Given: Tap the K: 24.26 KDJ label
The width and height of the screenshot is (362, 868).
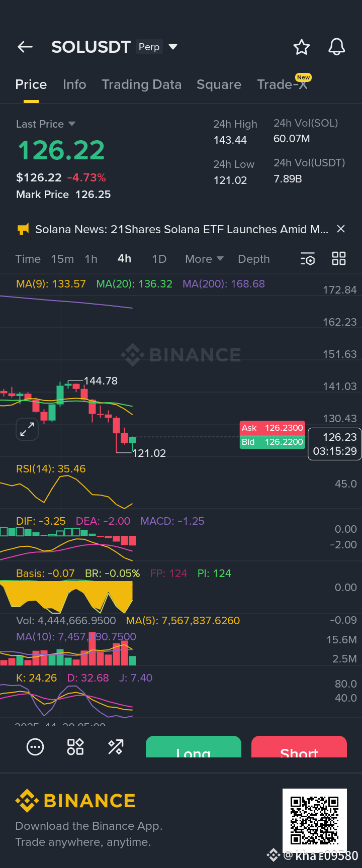Looking at the screenshot, I should pyautogui.click(x=36, y=678).
